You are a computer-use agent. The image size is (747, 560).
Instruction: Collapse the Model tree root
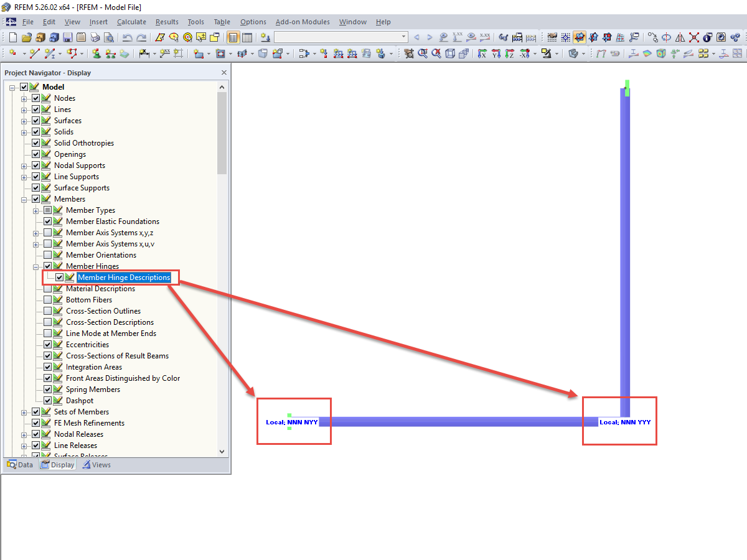point(12,87)
